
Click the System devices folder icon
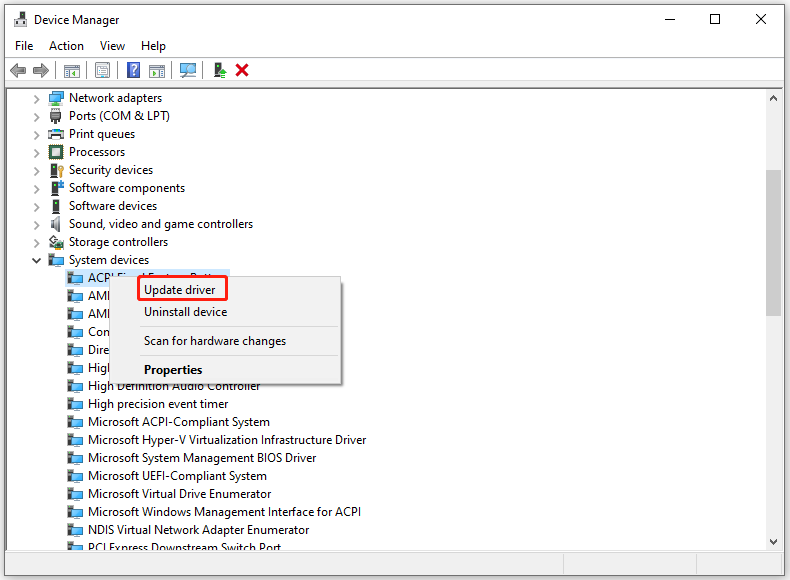click(56, 260)
